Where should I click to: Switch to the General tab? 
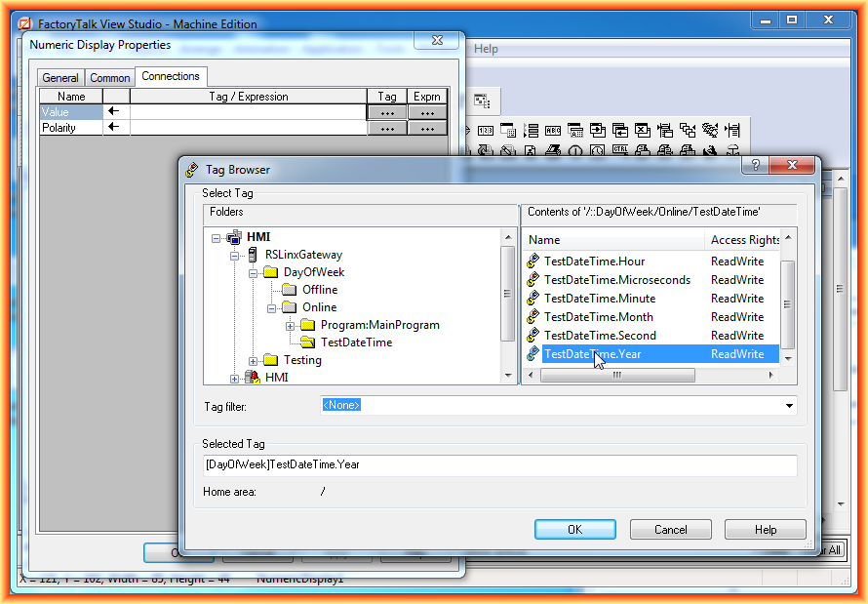pos(60,78)
